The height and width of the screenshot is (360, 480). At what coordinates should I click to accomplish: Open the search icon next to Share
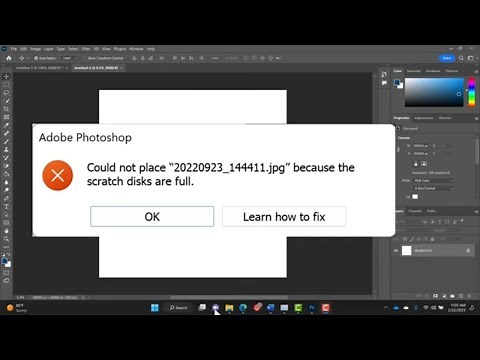click(x=461, y=58)
